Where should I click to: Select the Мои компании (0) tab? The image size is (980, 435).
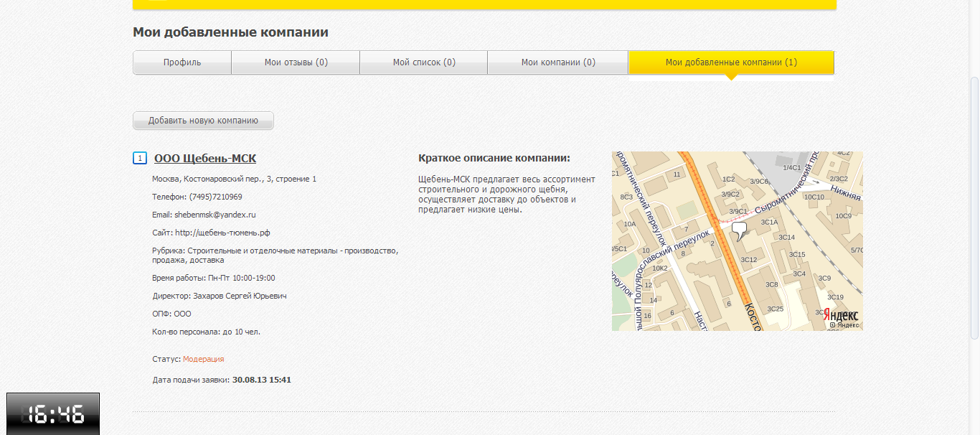tap(558, 62)
